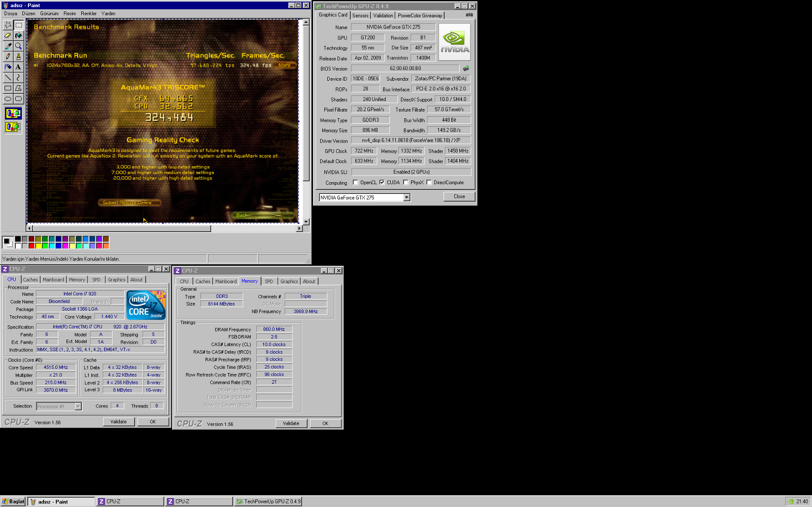Select the straight Line tool
Image resolution: width=812 pixels, height=507 pixels.
pos(8,78)
